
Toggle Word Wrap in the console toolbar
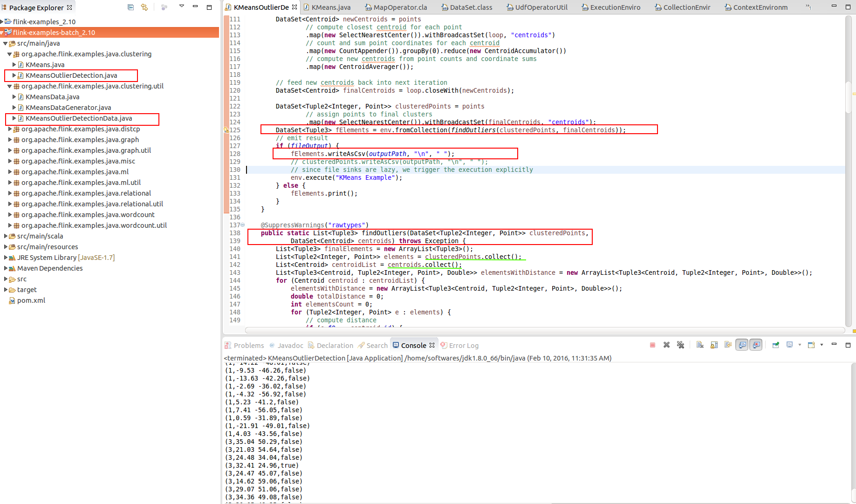[x=728, y=345]
